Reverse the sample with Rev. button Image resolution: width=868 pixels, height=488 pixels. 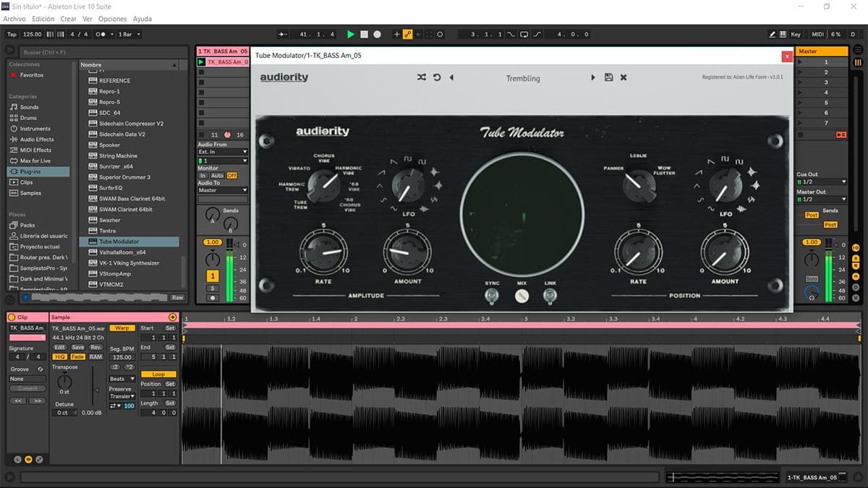96,348
